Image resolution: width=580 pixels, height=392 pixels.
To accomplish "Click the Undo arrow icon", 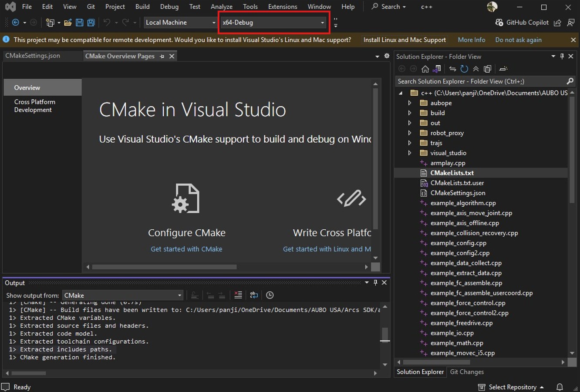I will click(x=107, y=23).
